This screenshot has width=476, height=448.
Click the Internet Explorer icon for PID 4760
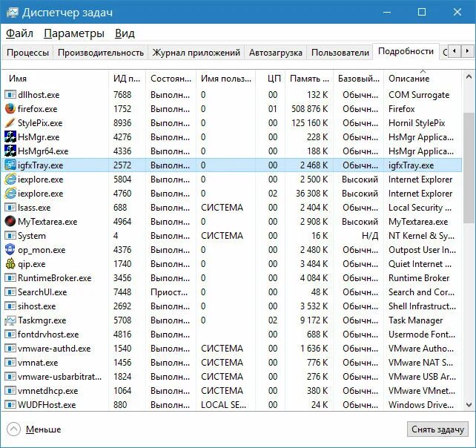[x=10, y=194]
